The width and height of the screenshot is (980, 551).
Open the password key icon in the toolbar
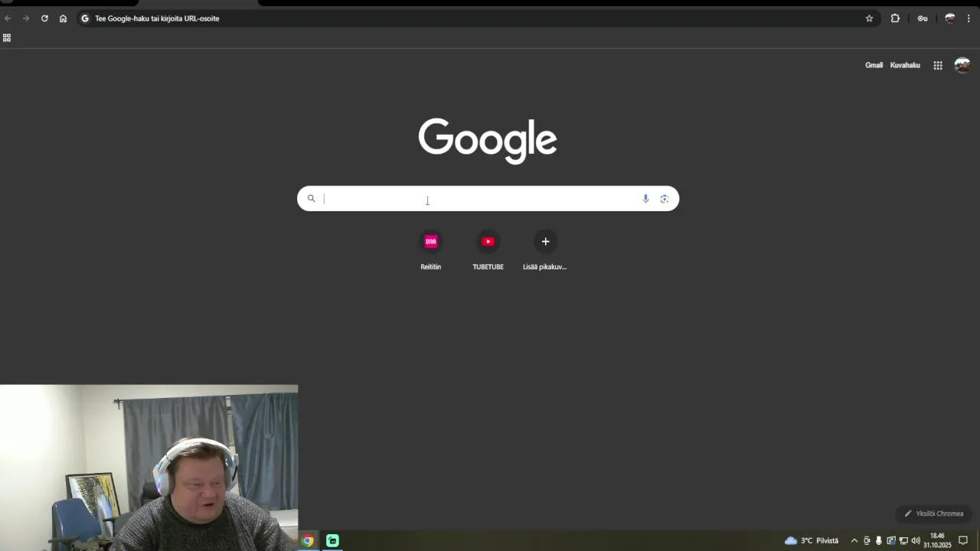pyautogui.click(x=923, y=18)
